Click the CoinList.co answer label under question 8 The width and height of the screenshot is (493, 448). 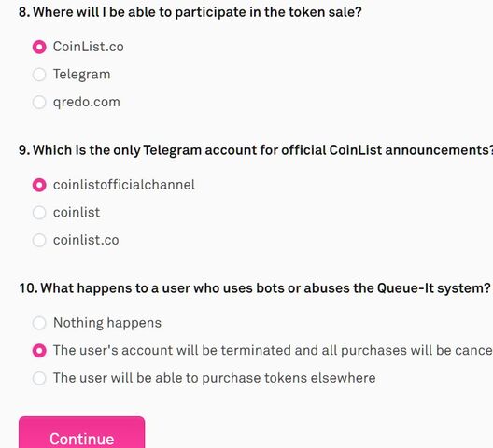[89, 47]
